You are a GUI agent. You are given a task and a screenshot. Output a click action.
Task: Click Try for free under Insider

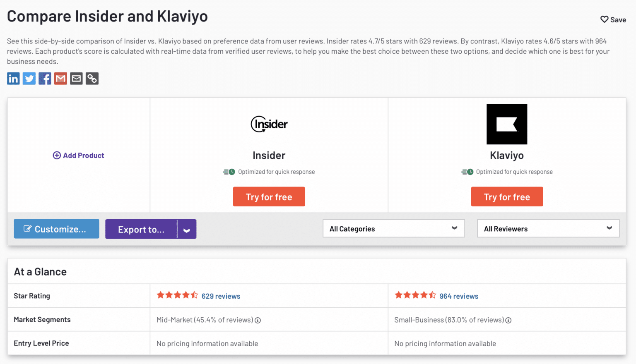(269, 196)
